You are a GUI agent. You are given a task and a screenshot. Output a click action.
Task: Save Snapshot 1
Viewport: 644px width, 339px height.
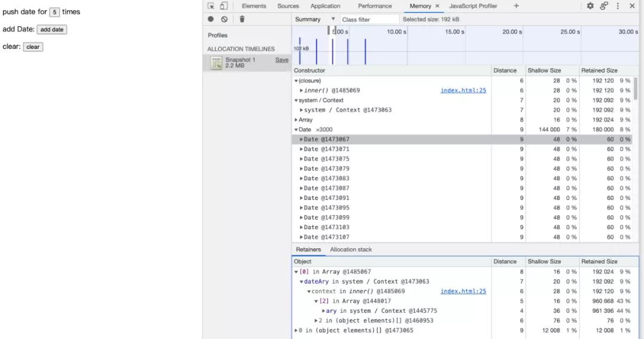coord(281,60)
